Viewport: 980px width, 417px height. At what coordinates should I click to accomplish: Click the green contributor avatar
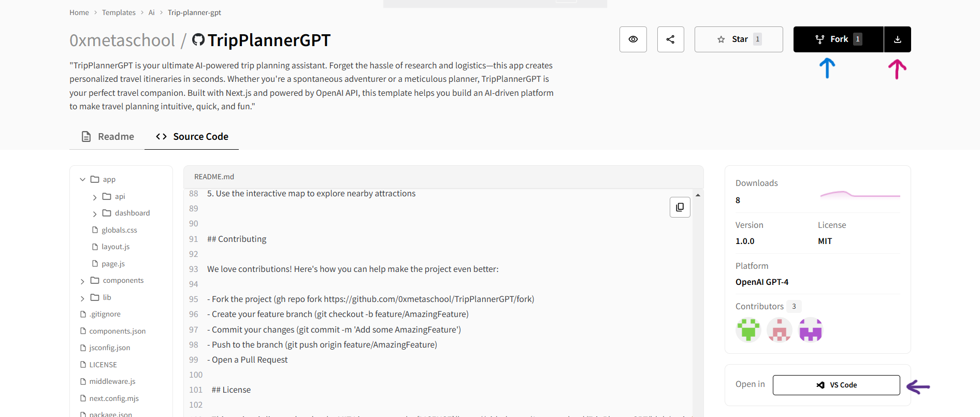click(748, 330)
